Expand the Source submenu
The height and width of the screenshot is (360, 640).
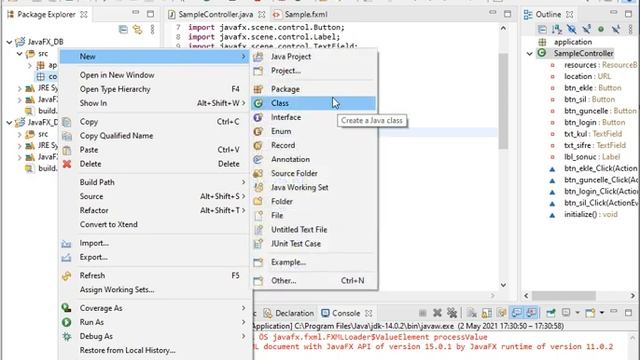[154, 196]
